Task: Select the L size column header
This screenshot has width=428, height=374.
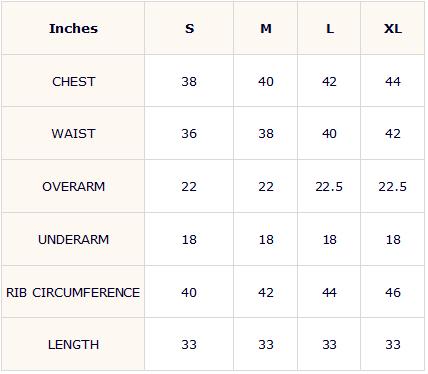Action: point(330,29)
